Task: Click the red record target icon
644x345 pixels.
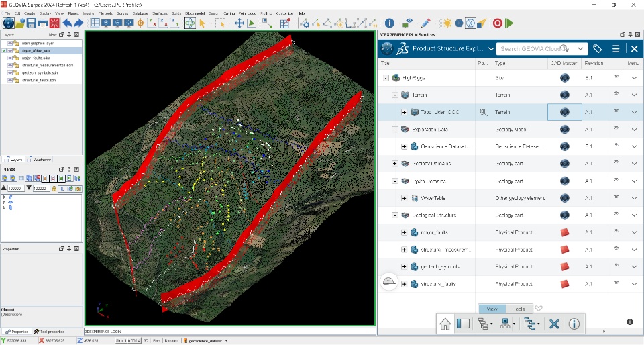Action: (x=497, y=23)
